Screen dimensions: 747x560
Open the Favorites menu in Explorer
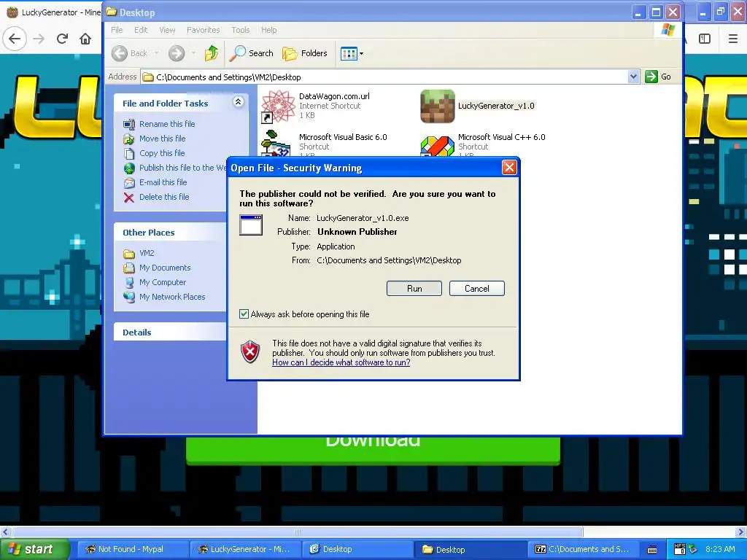tap(204, 30)
